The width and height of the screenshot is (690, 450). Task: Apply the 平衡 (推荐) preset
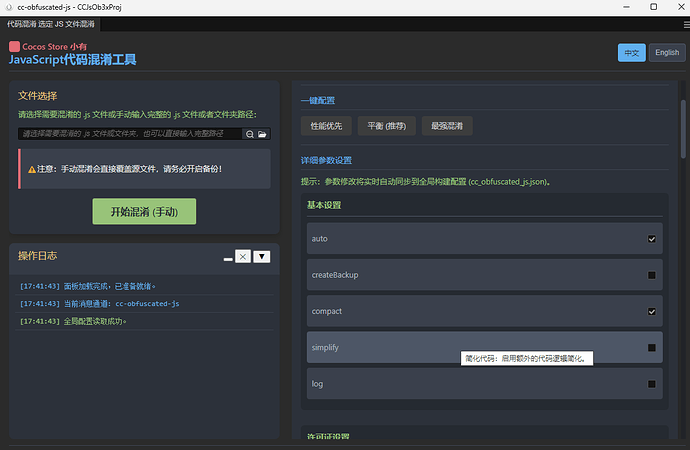pos(386,126)
